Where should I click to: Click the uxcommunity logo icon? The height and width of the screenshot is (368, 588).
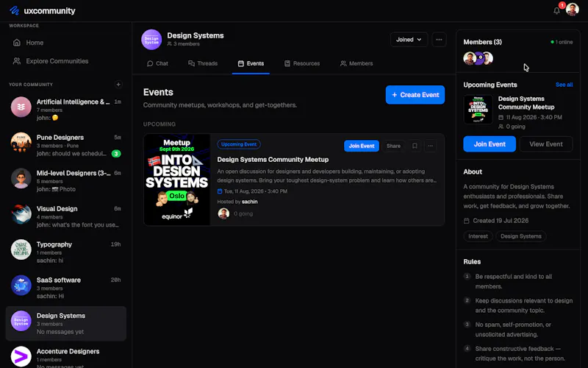14,10
